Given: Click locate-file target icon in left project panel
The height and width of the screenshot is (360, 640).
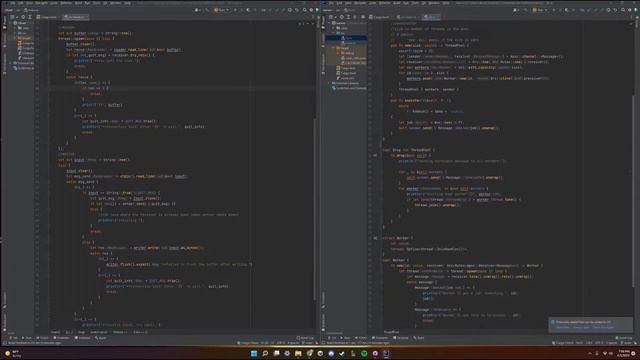Looking at the screenshot, I should coord(23,17).
